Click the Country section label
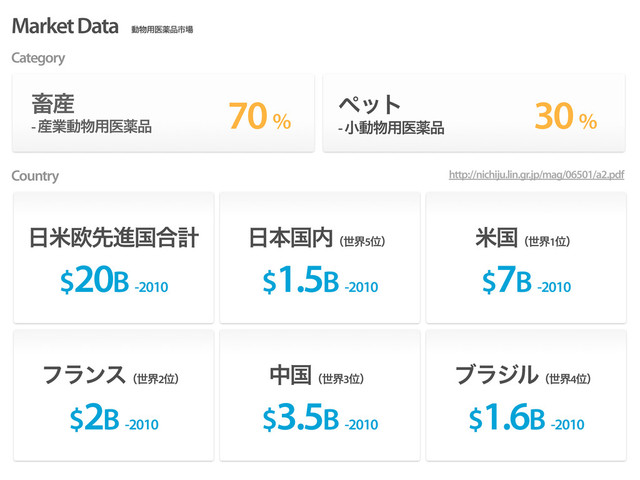The height and width of the screenshot is (480, 640). click(x=35, y=176)
